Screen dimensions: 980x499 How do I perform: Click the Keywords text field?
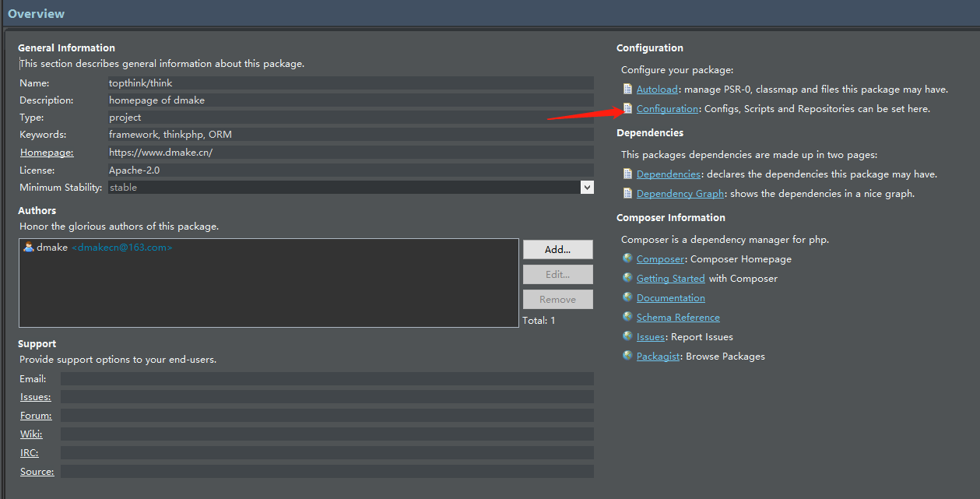click(350, 135)
